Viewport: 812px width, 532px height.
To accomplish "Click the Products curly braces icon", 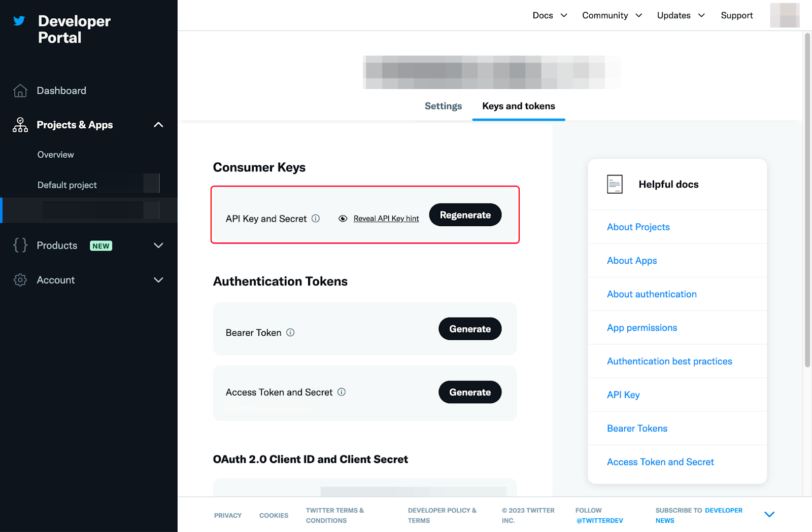I will click(x=20, y=245).
